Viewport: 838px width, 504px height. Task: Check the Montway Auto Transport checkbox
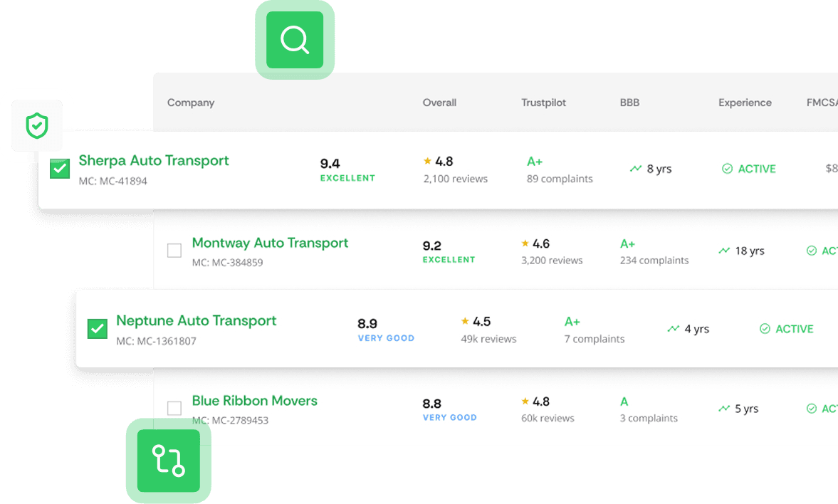pos(174,251)
